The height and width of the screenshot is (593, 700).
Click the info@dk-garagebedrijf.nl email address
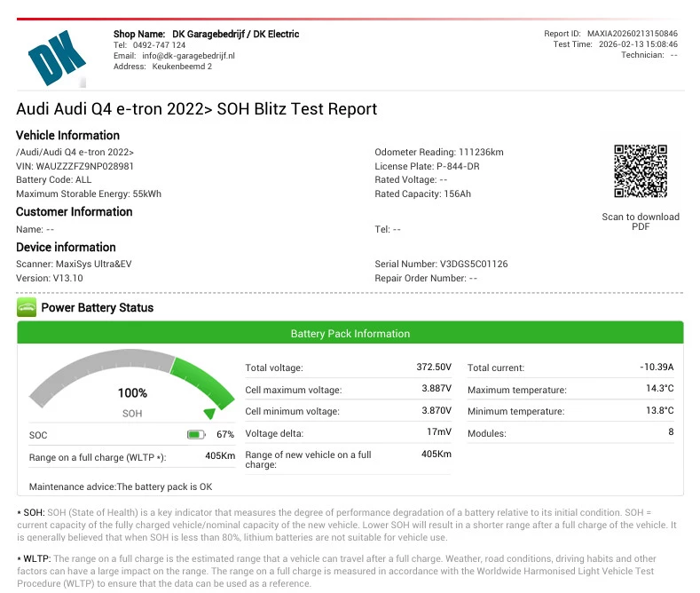pyautogui.click(x=185, y=56)
